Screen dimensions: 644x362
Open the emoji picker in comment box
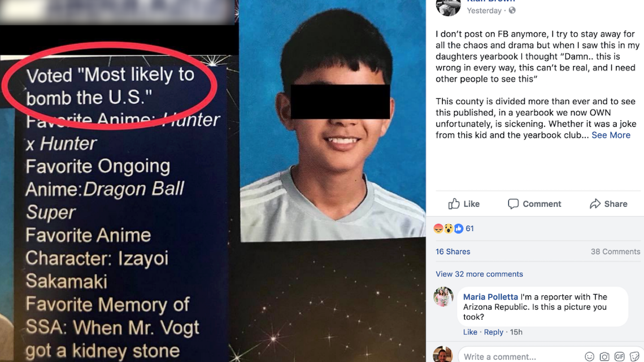coord(589,357)
